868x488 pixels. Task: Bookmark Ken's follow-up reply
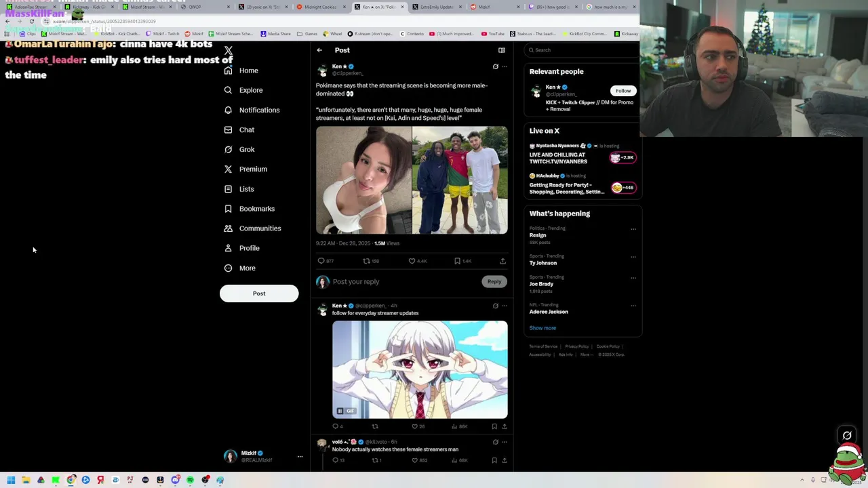(x=494, y=426)
